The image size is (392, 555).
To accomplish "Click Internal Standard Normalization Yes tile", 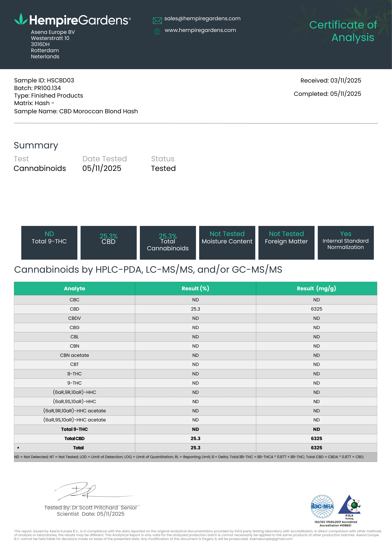I will click(346, 242).
